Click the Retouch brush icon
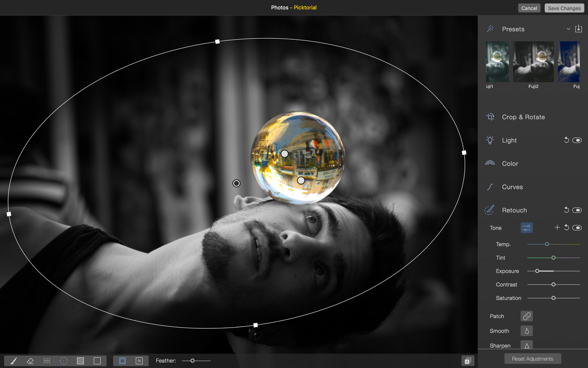 (x=489, y=210)
